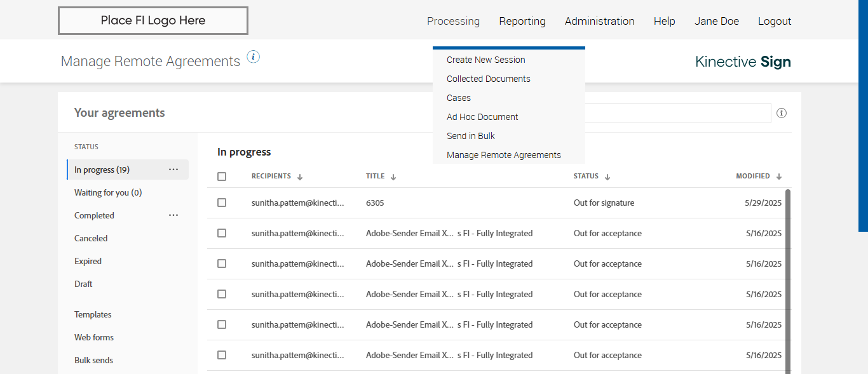
Task: Open the Completed more options ellipsis
Action: pyautogui.click(x=173, y=215)
